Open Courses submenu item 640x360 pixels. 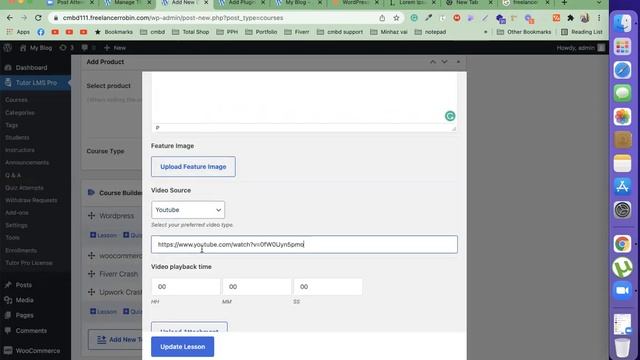(16, 100)
